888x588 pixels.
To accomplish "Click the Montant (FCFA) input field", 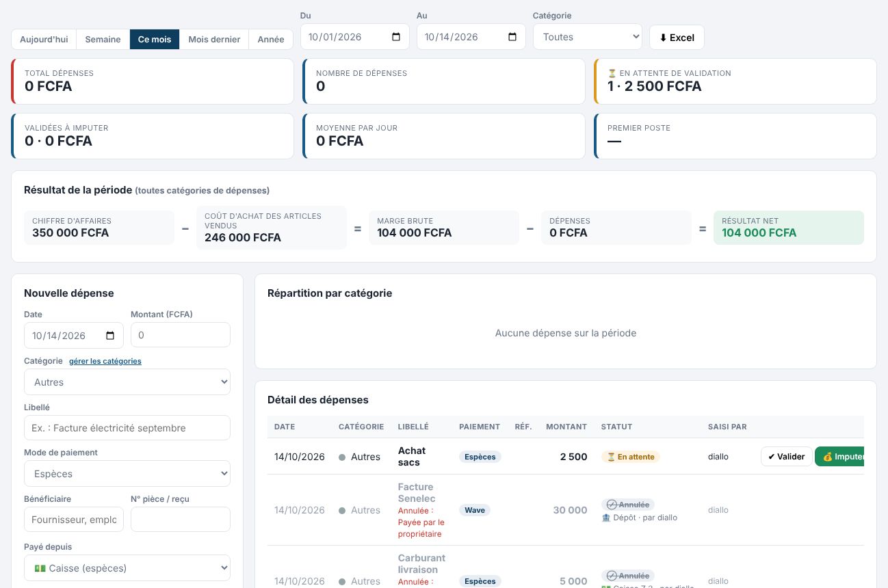I will click(181, 335).
